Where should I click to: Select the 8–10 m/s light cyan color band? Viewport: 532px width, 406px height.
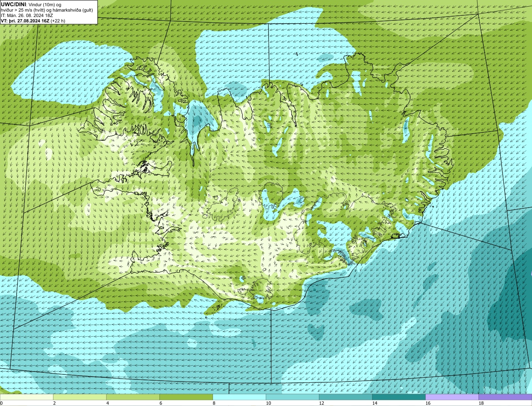[239, 397]
